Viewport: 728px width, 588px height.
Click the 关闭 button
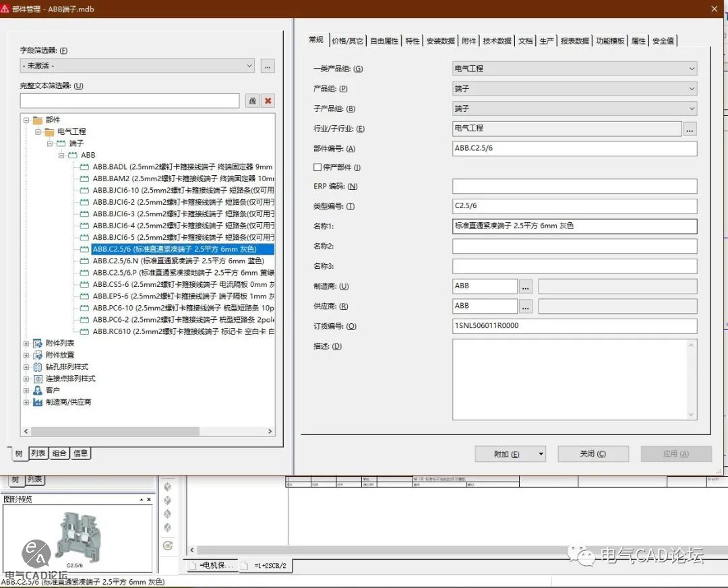click(593, 454)
